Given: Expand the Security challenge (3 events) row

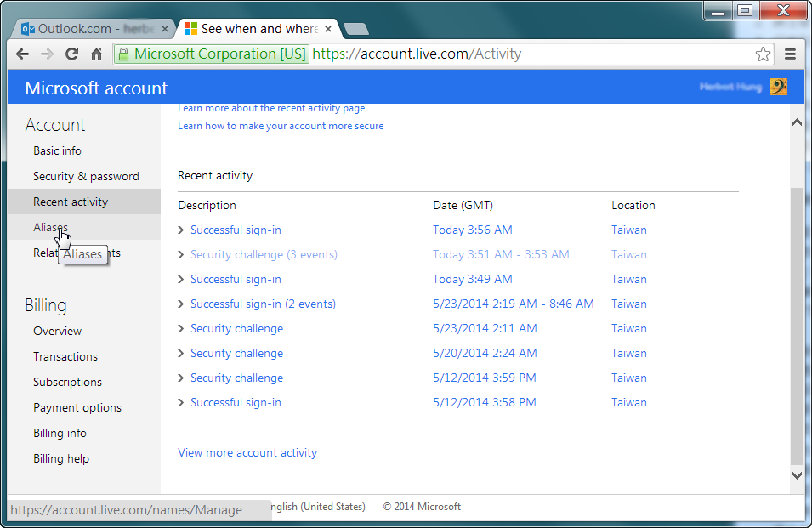Looking at the screenshot, I should 181,255.
